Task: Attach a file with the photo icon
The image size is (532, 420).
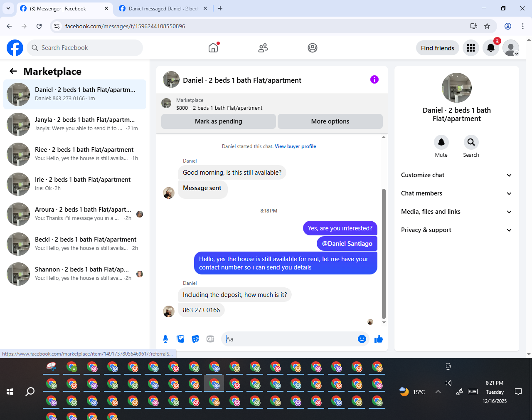Action: pos(180,339)
